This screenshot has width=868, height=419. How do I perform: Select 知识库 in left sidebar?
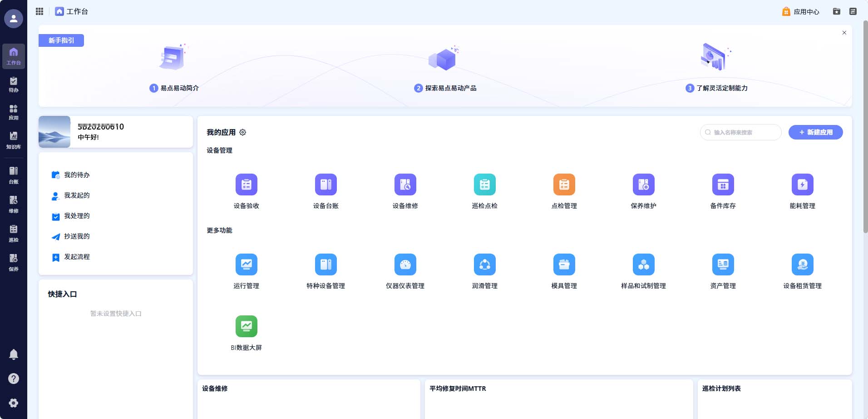click(x=14, y=140)
